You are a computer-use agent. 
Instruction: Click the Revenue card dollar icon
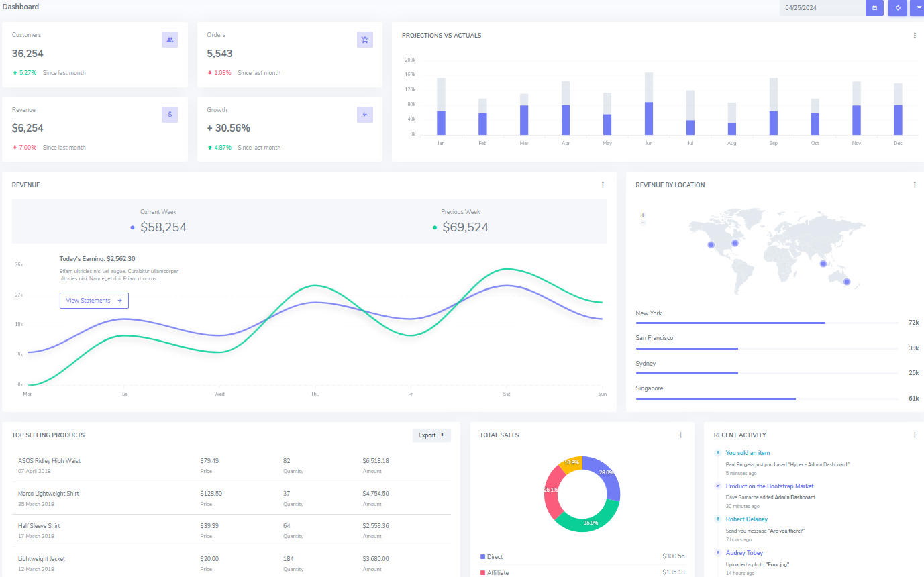point(170,115)
